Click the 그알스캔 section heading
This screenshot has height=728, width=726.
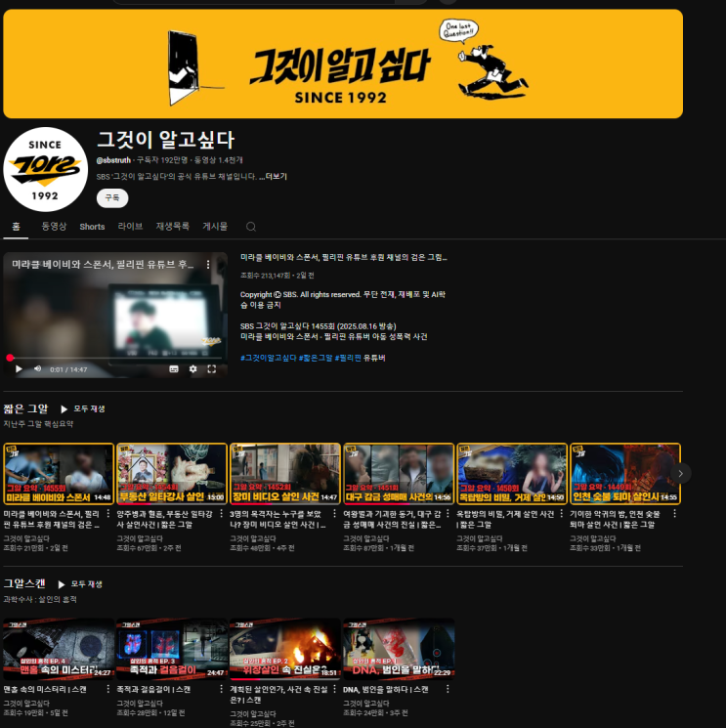(24, 584)
